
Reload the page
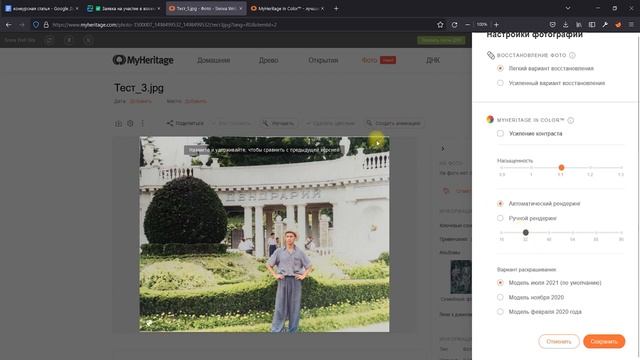click(x=454, y=25)
